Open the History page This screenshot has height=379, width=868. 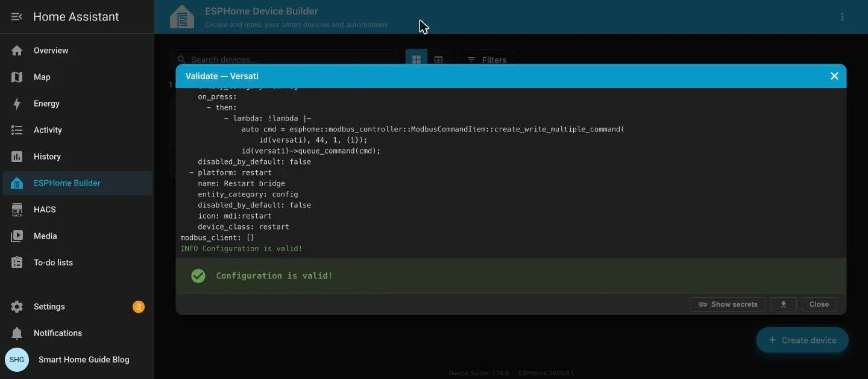pyautogui.click(x=77, y=157)
